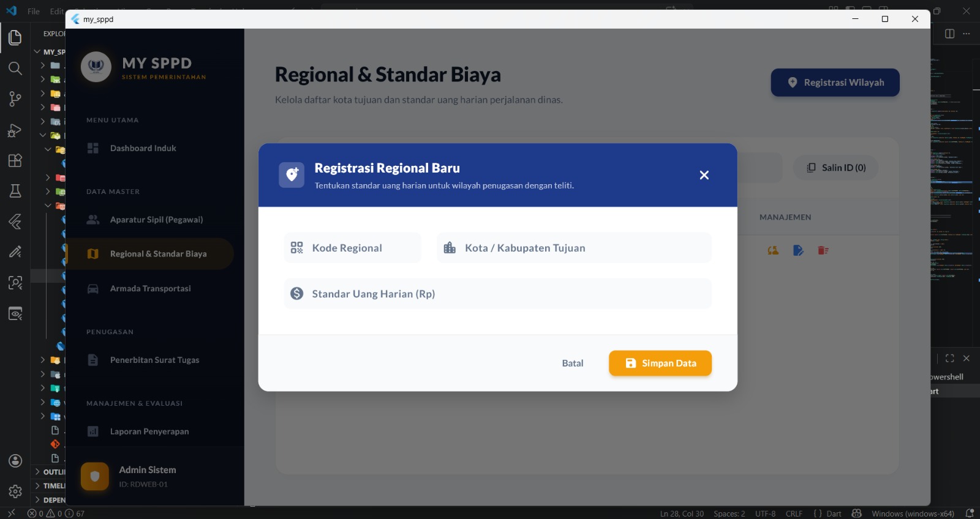
Task: Open Laporan Penyerapan menu item
Action: (x=149, y=431)
